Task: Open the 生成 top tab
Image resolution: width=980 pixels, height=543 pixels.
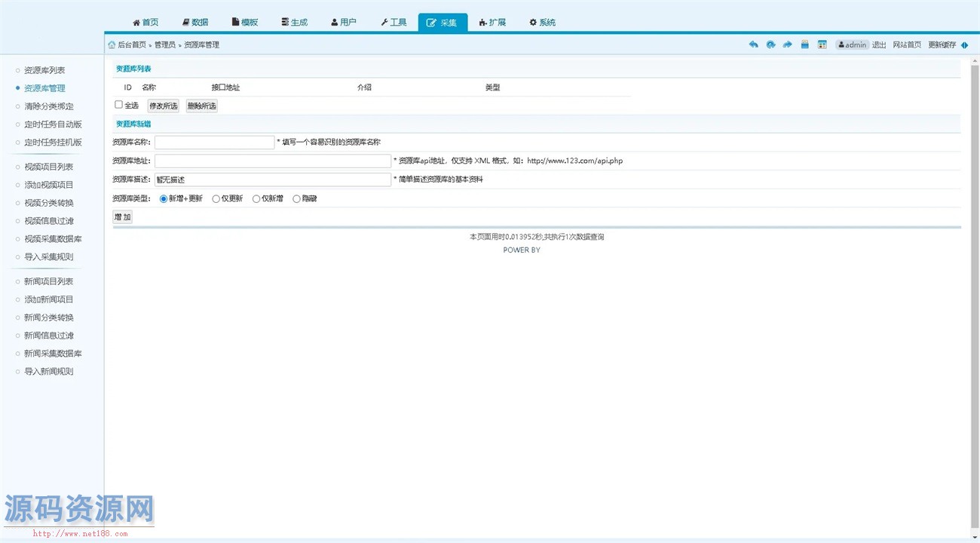Action: click(294, 23)
